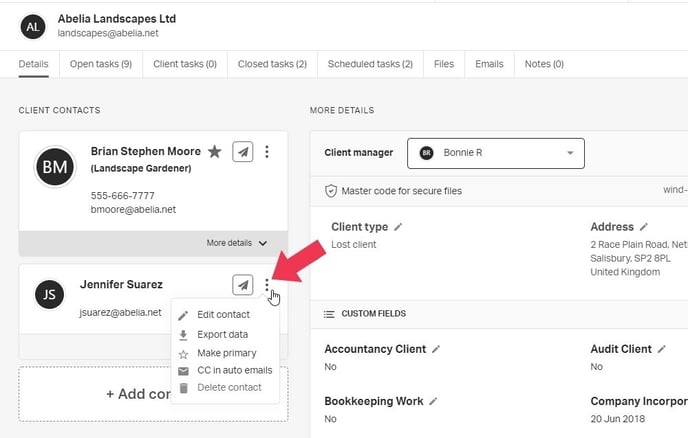Viewport: 688px width, 438px height.
Task: Click pencil next to Accountancy Client
Action: (x=436, y=349)
